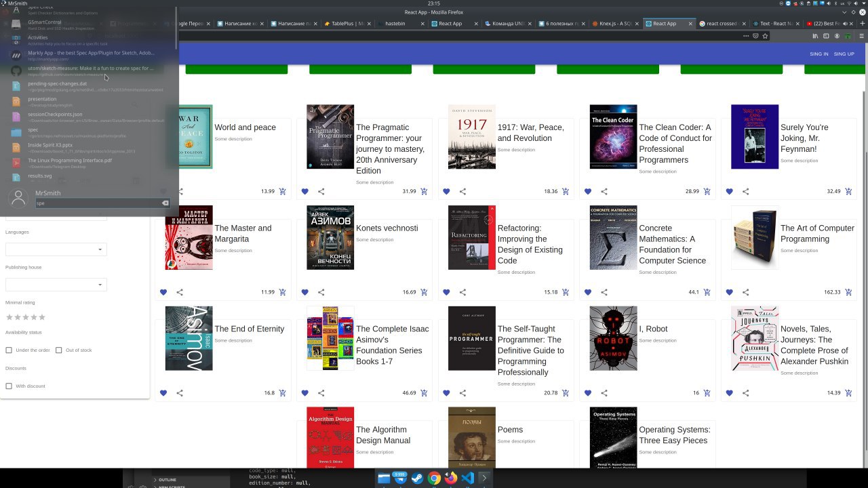This screenshot has width=868, height=488.
Task: Click the launcher search input field
Action: pos(102,203)
